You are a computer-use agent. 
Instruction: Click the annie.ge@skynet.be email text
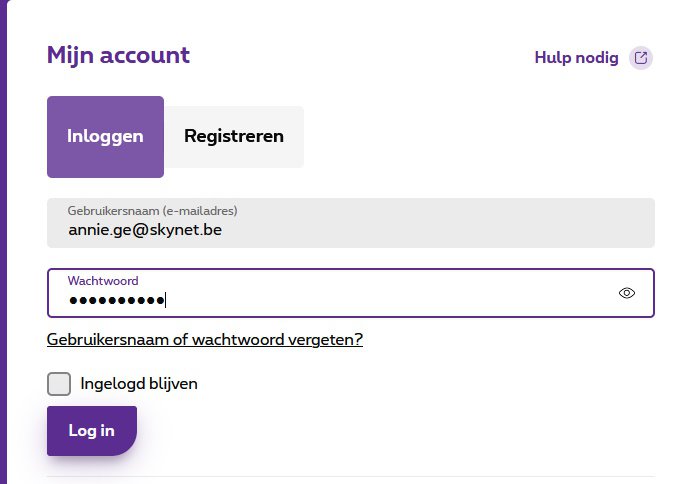tap(145, 230)
